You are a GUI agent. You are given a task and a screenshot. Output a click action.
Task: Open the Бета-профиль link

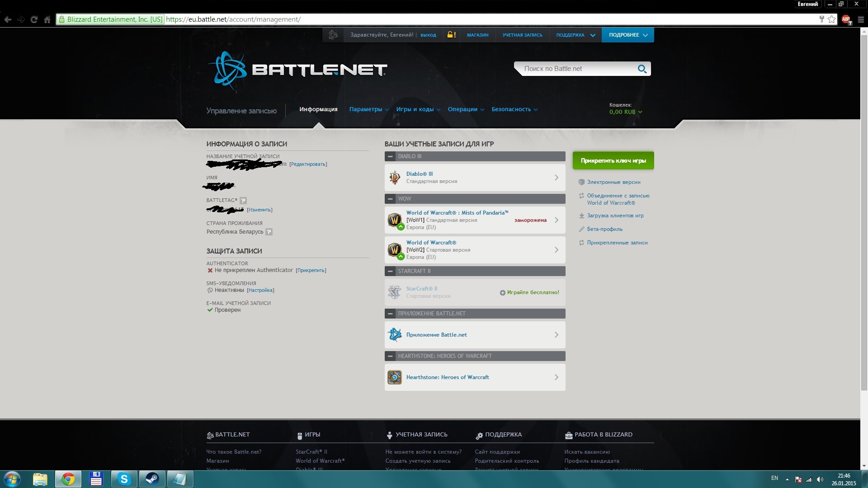604,229
